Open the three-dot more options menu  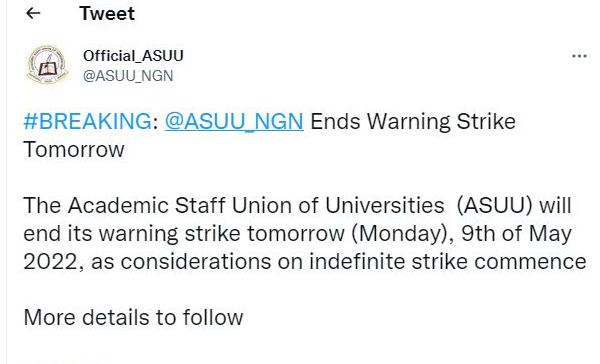pos(579,56)
